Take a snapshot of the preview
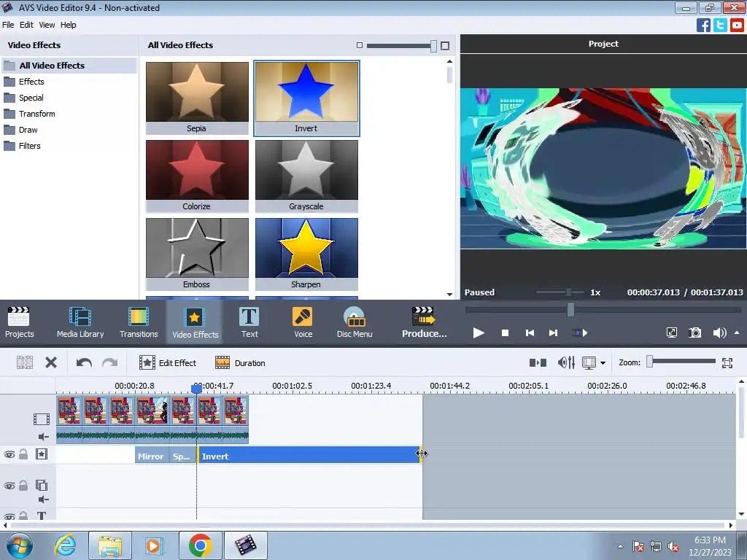Viewport: 747px width, 560px height. pos(695,332)
